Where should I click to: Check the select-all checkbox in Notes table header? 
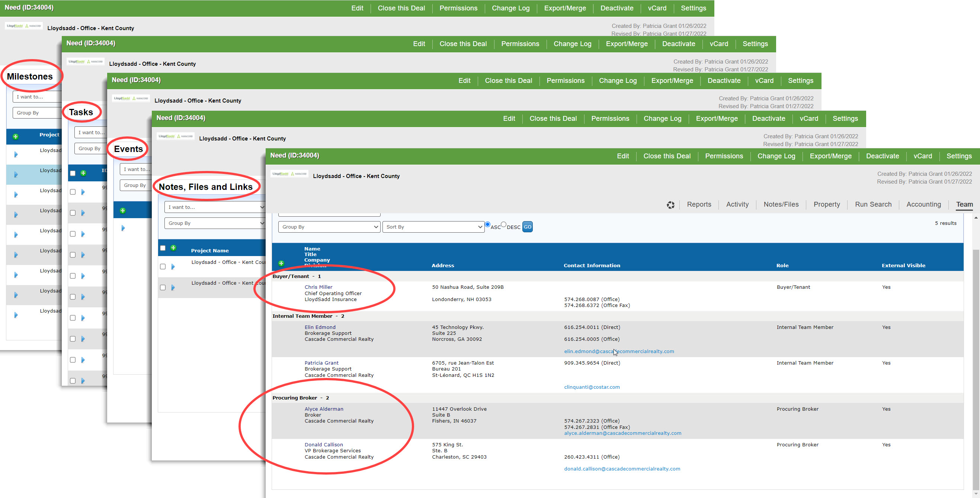pyautogui.click(x=163, y=248)
